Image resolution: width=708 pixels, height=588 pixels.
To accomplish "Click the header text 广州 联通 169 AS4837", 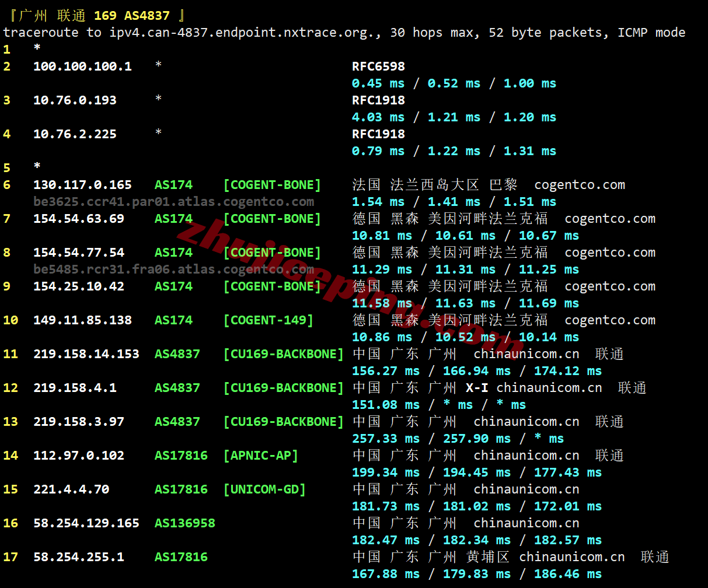I will pyautogui.click(x=93, y=16).
